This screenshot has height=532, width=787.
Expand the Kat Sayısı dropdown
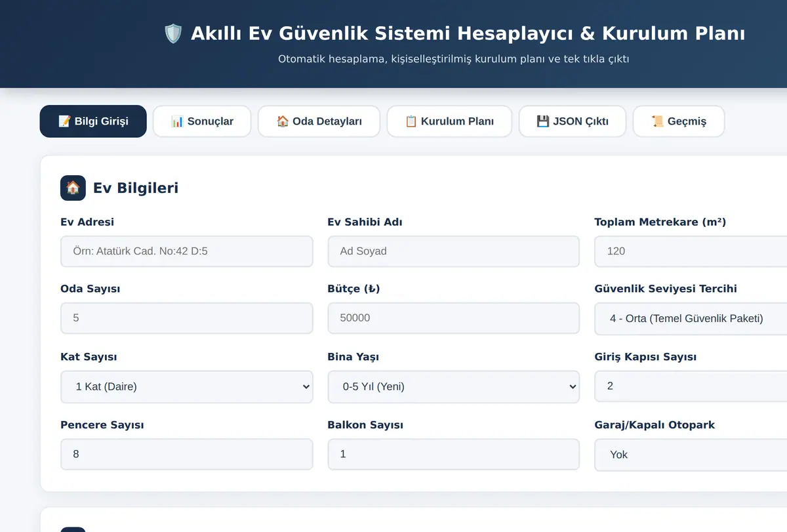[x=187, y=386]
